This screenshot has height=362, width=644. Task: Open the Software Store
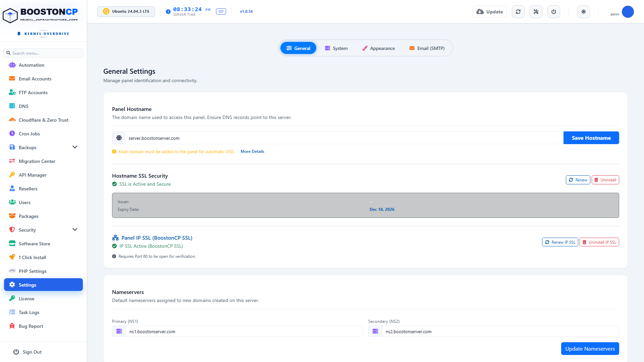coord(43,244)
